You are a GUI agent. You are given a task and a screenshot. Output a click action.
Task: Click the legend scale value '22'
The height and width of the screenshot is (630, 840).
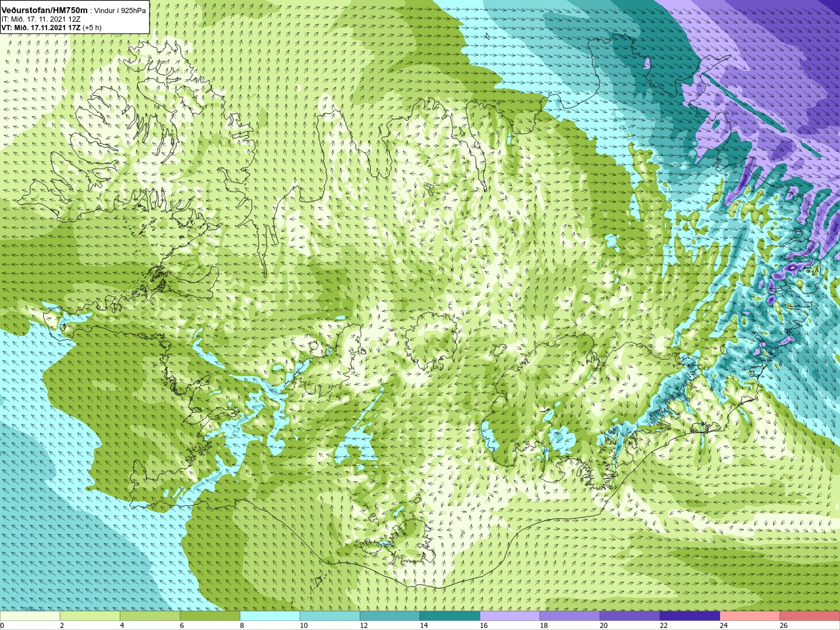(663, 625)
